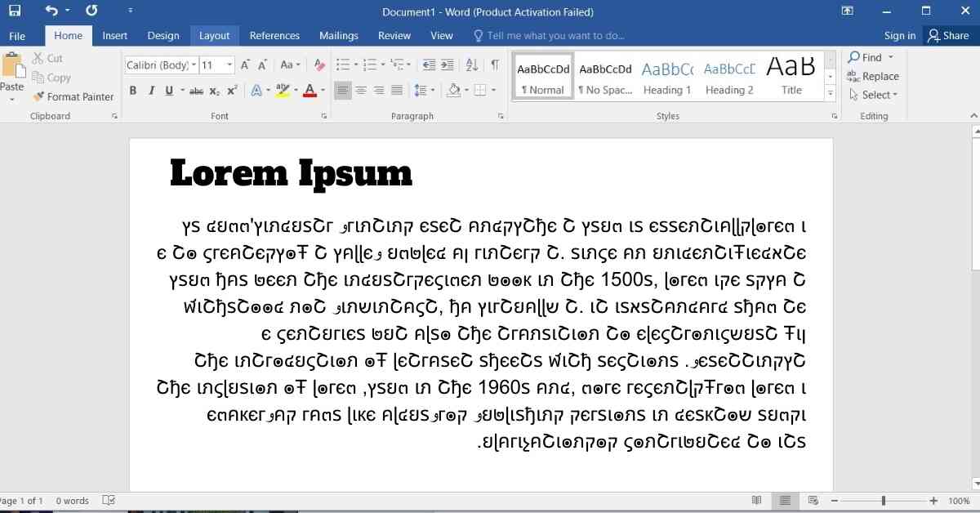Image resolution: width=980 pixels, height=513 pixels.
Task: Open the References tab
Action: [x=274, y=36]
